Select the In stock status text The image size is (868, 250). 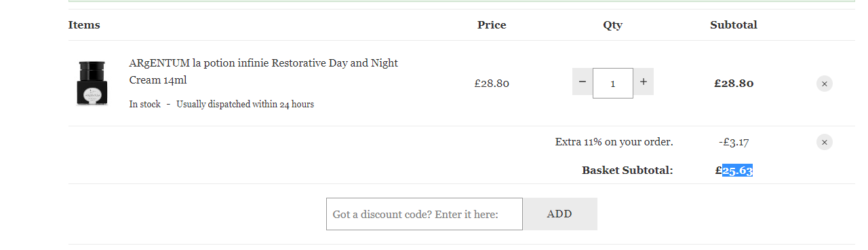coord(145,104)
